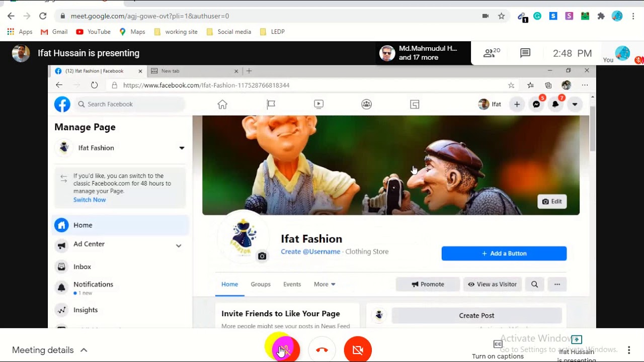Click the Promote button

click(x=428, y=284)
